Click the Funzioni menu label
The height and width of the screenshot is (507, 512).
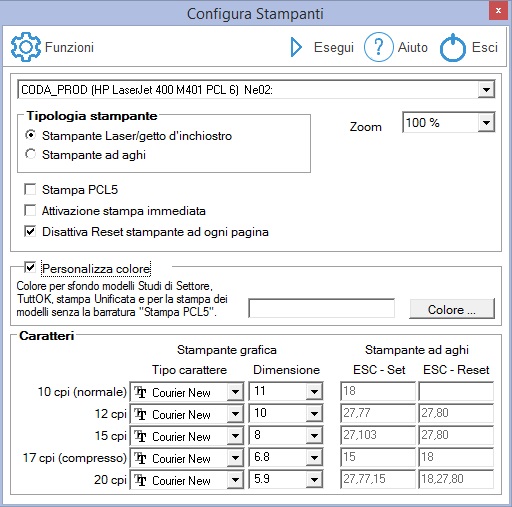[x=69, y=47]
